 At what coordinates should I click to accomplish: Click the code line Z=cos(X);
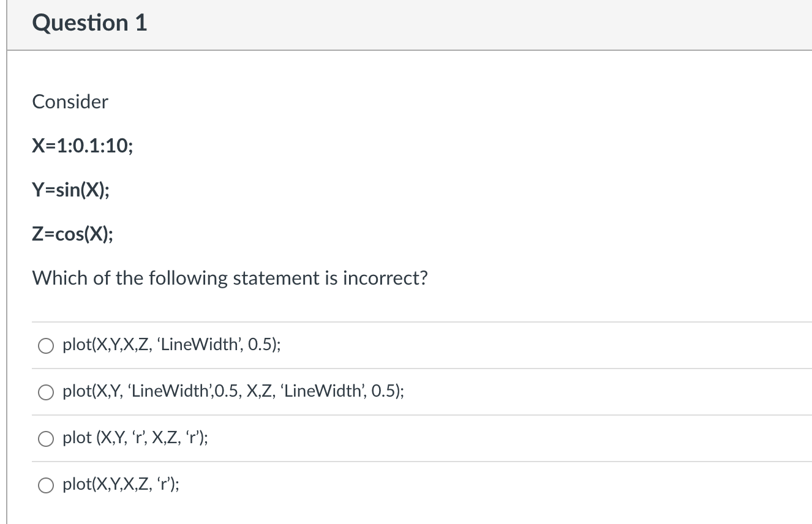[x=72, y=234]
